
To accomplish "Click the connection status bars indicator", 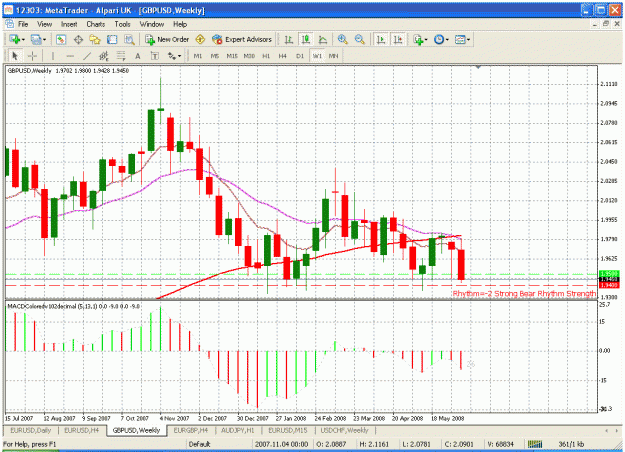I will 535,444.
